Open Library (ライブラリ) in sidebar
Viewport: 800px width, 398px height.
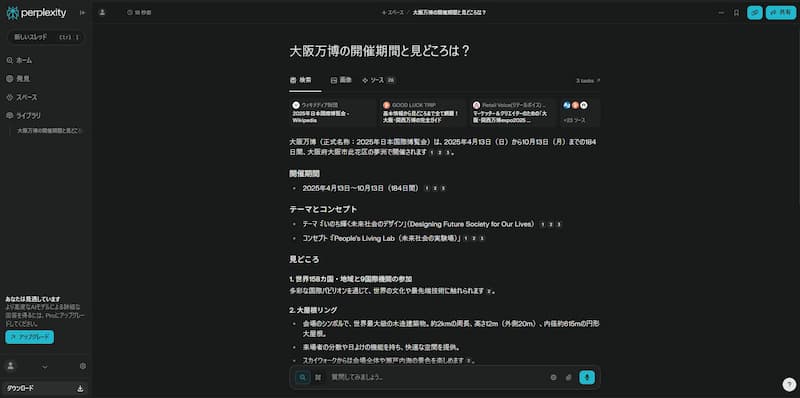point(23,115)
